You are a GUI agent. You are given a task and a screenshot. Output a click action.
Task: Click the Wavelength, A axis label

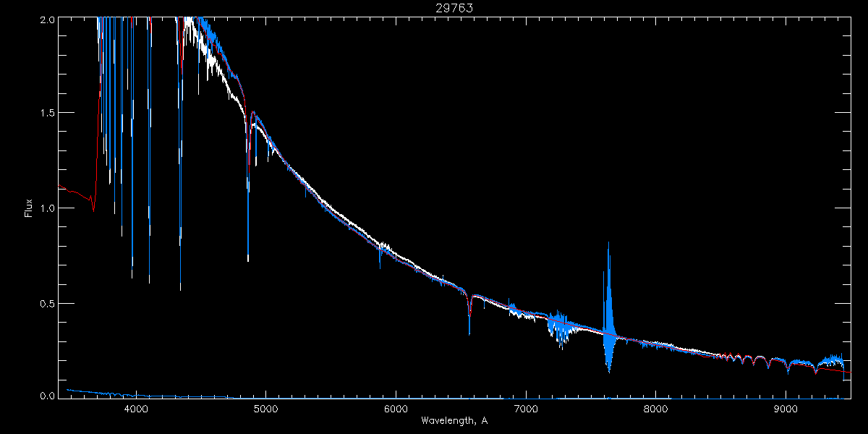[454, 420]
